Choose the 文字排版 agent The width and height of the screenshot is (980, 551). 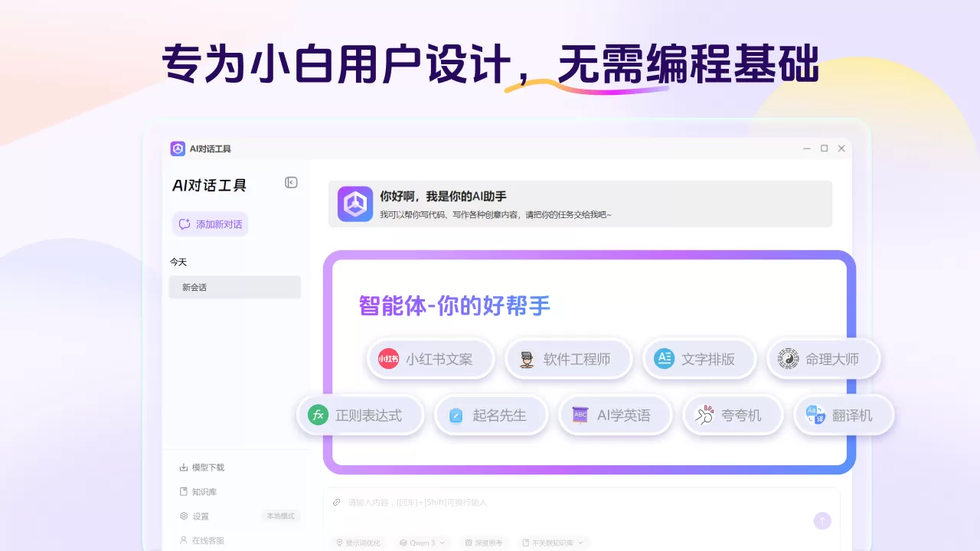(x=700, y=359)
